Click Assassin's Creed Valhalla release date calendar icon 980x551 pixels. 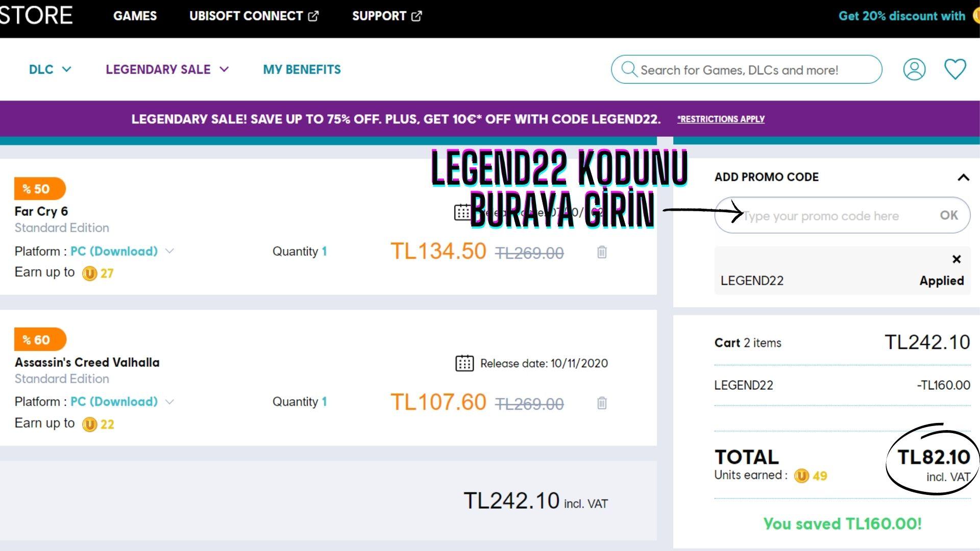click(464, 363)
